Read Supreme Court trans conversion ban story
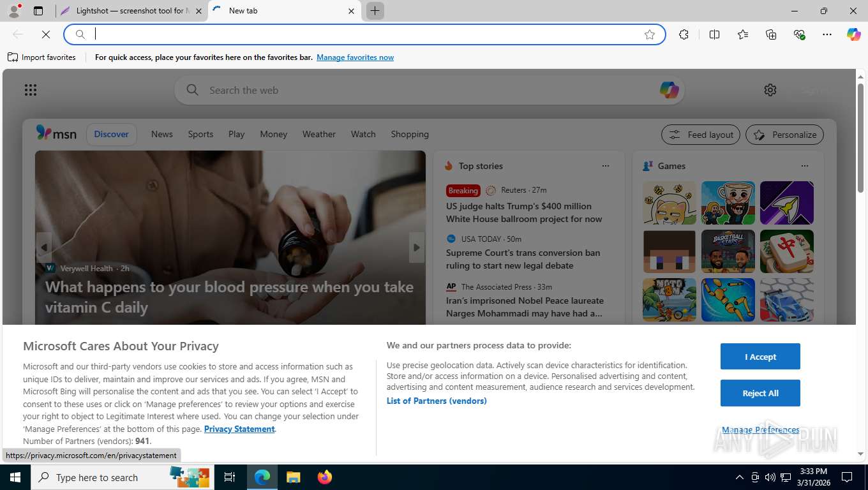Image resolution: width=868 pixels, height=490 pixels. (523, 259)
